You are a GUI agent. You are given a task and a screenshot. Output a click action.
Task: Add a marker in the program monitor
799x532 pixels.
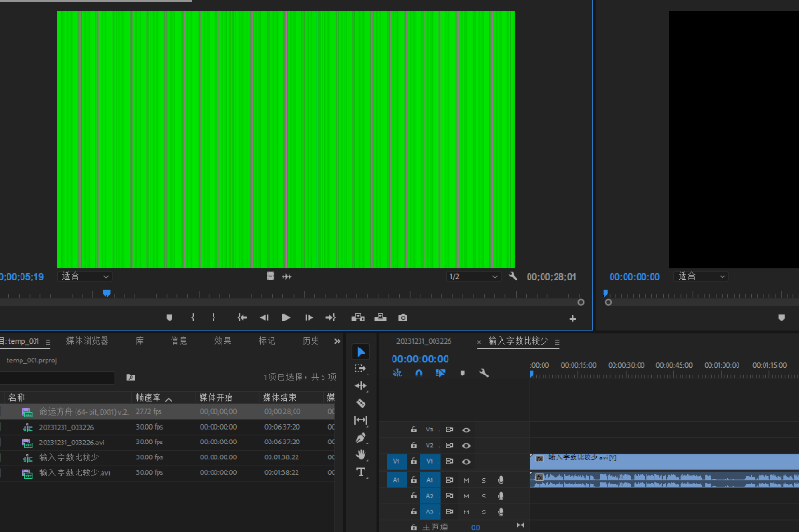(781, 318)
